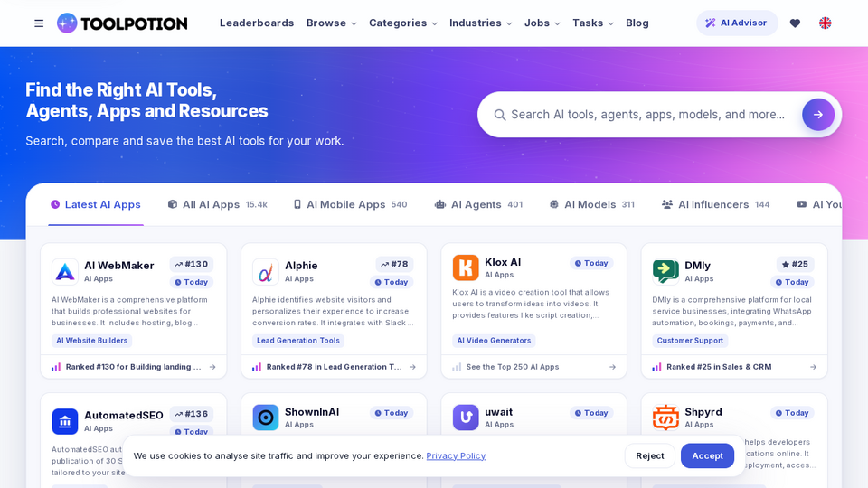The image size is (868, 488).
Task: Accept cookies
Action: [x=707, y=455]
